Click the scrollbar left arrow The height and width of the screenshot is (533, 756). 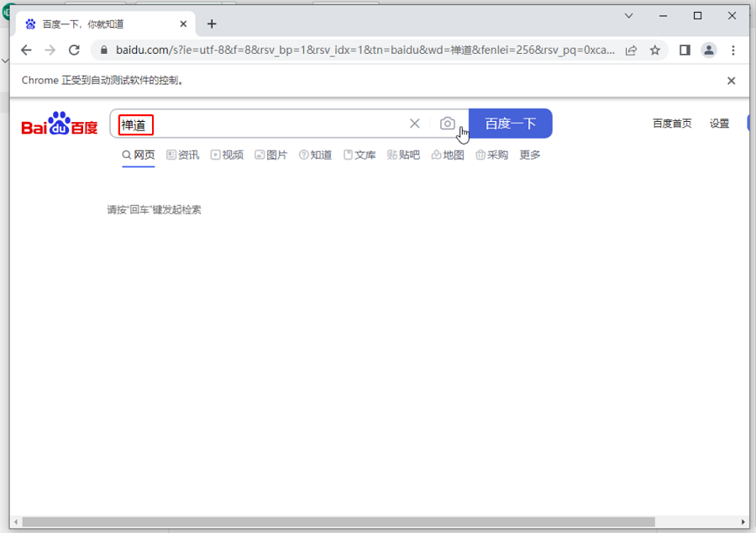pyautogui.click(x=16, y=522)
